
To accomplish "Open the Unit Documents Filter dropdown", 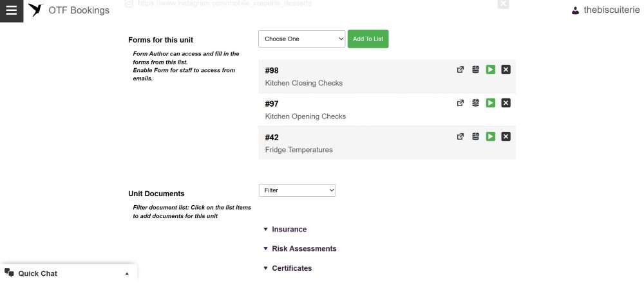I will coord(298,190).
